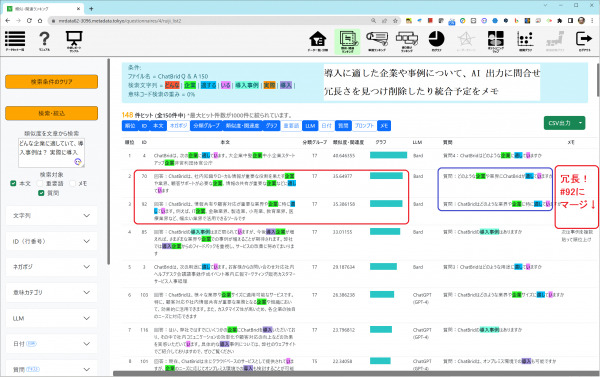600x377 pixels.
Task: Toggle the blue LLM column button
Action: [310, 126]
